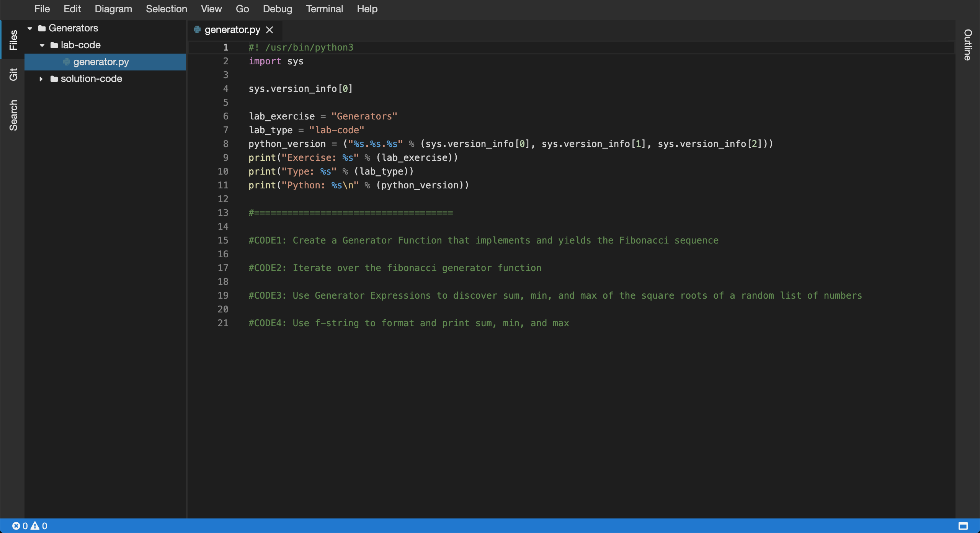
Task: Open the Diagram menu
Action: coord(113,9)
